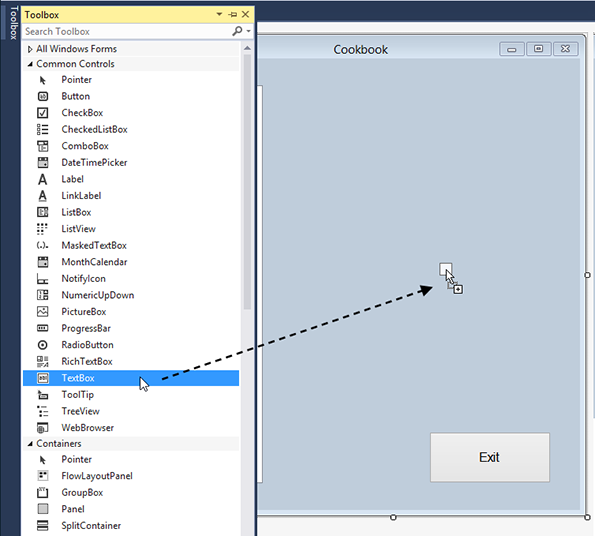Image resolution: width=595 pixels, height=536 pixels.
Task: Open the Toolbox window position dropdown
Action: pyautogui.click(x=219, y=14)
